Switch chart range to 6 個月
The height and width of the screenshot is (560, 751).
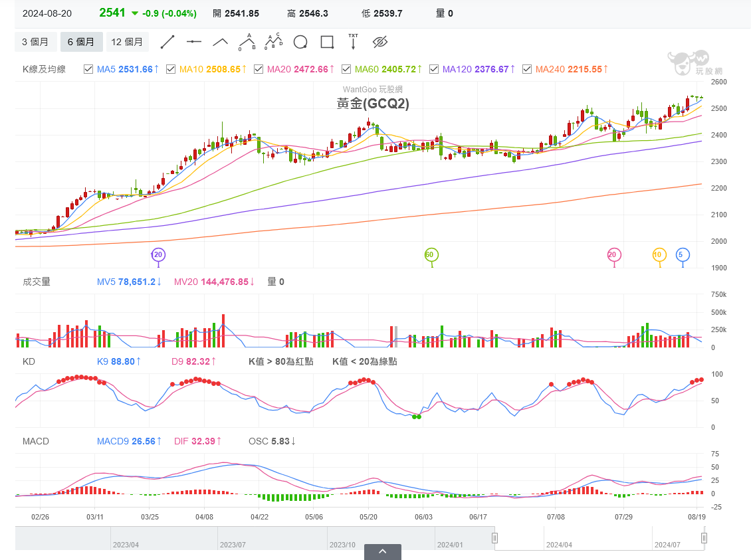click(81, 42)
